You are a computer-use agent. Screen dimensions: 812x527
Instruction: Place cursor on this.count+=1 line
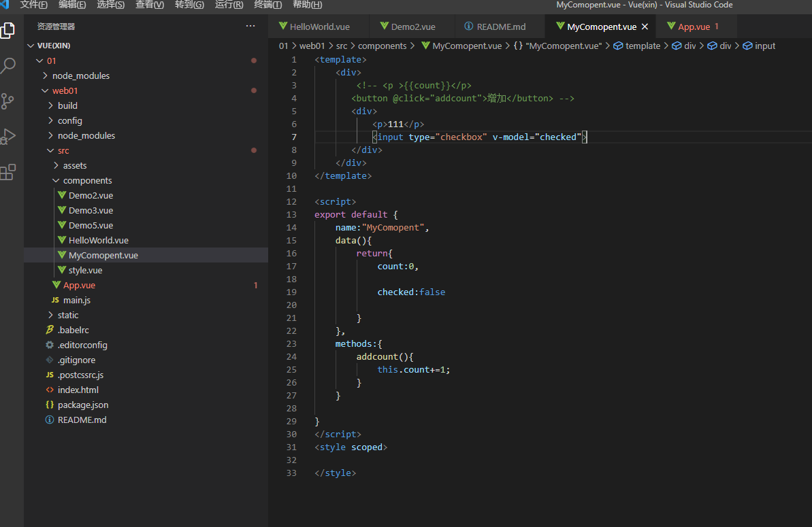[x=413, y=370]
